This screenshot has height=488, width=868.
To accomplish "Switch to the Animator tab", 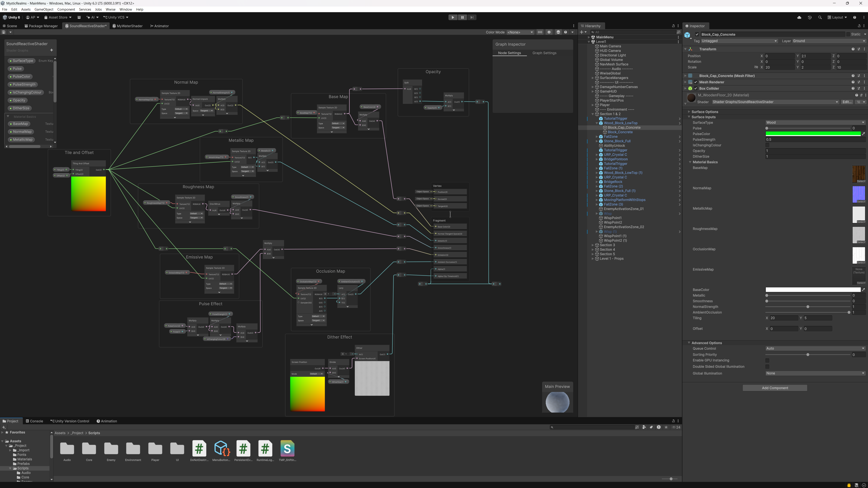I will [159, 26].
